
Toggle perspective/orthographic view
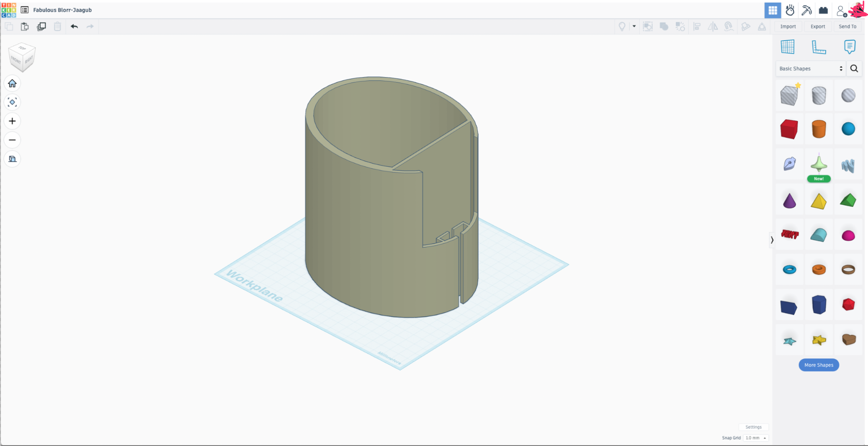[12, 159]
